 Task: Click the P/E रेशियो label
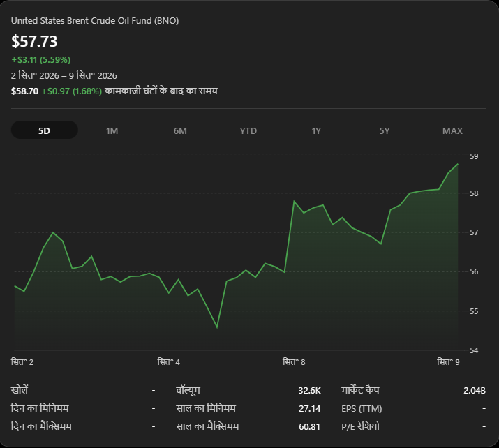coord(361,426)
